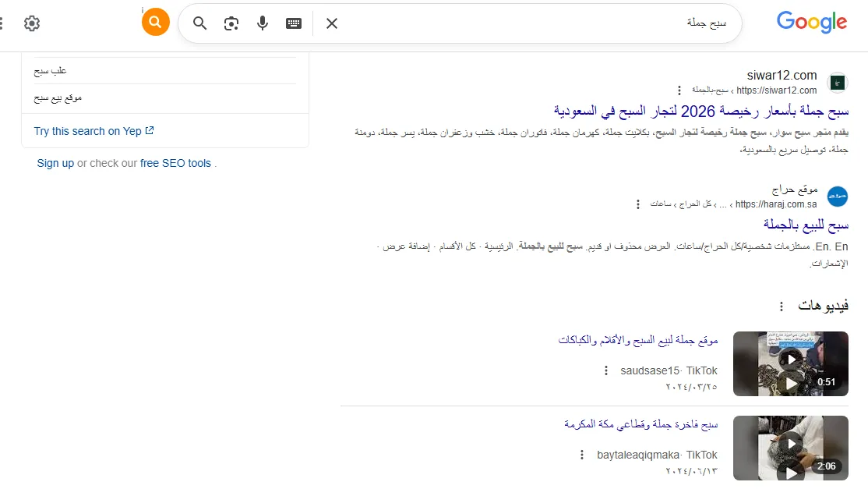Click the magnifier search button
Screen dimensions: 868x489
pyautogui.click(x=200, y=23)
